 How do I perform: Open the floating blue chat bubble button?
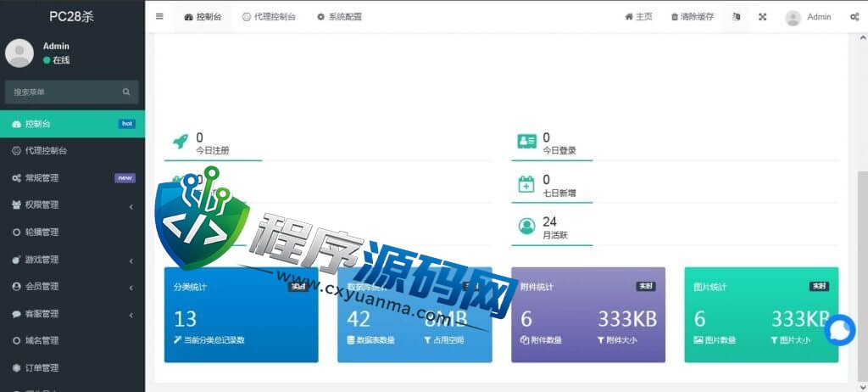[840, 330]
